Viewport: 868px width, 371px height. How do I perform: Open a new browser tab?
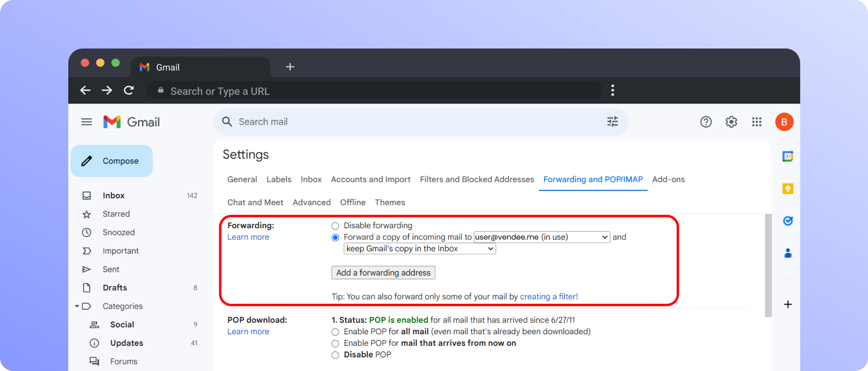click(290, 67)
